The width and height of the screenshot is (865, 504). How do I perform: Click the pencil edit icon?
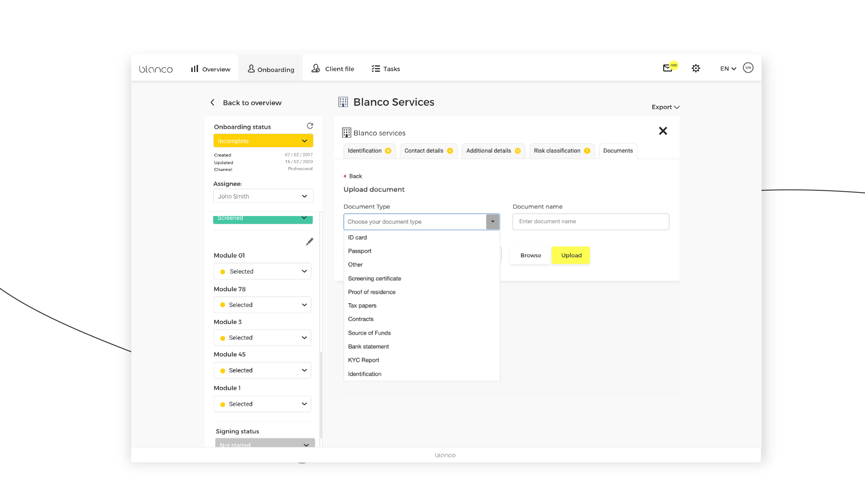click(309, 242)
